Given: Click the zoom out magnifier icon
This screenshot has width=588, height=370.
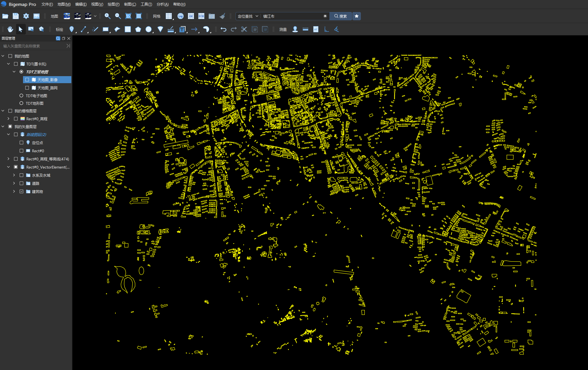Looking at the screenshot, I should point(118,16).
